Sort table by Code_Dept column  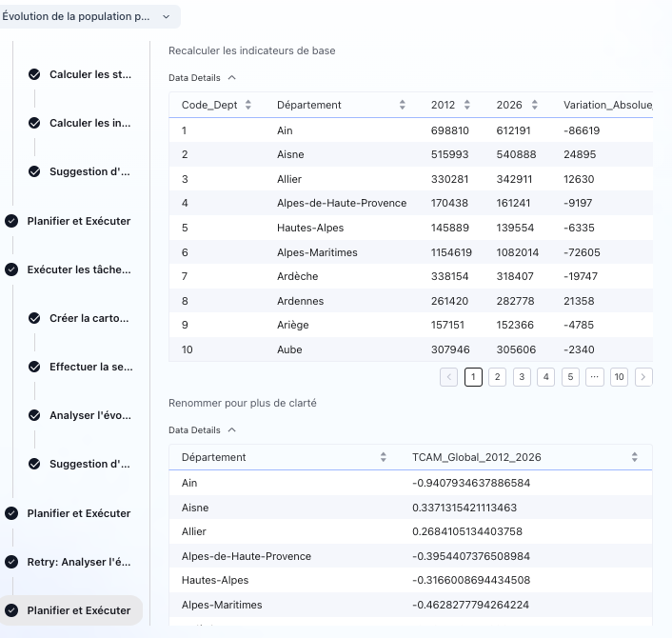(x=248, y=105)
